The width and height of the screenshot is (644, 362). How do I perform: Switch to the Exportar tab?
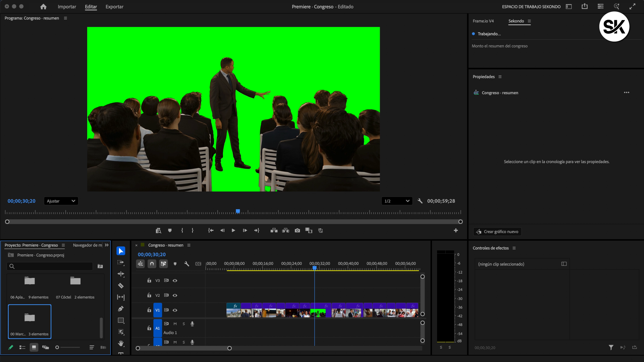tap(114, 7)
